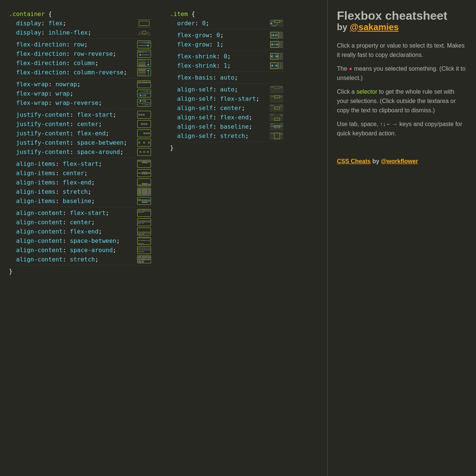The height and width of the screenshot is (476, 476).
Task: Click the order: 0 diagram icon
Action: tap(277, 23)
